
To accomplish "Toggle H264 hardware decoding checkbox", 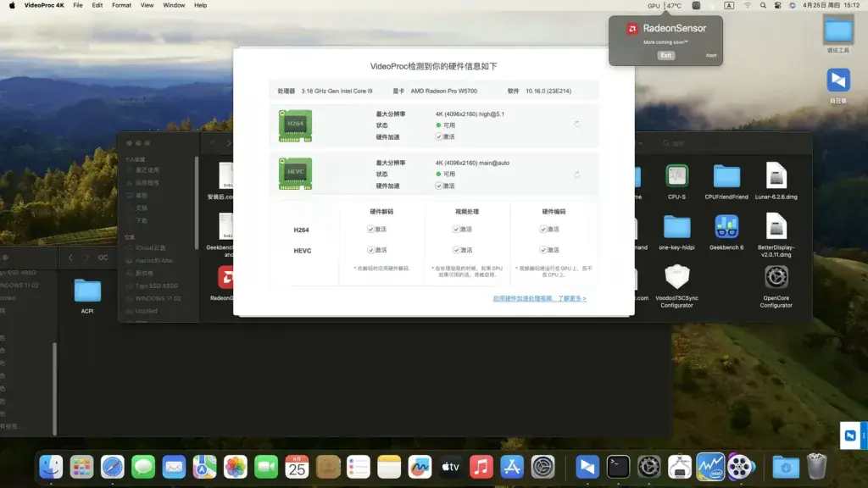I will [x=370, y=229].
